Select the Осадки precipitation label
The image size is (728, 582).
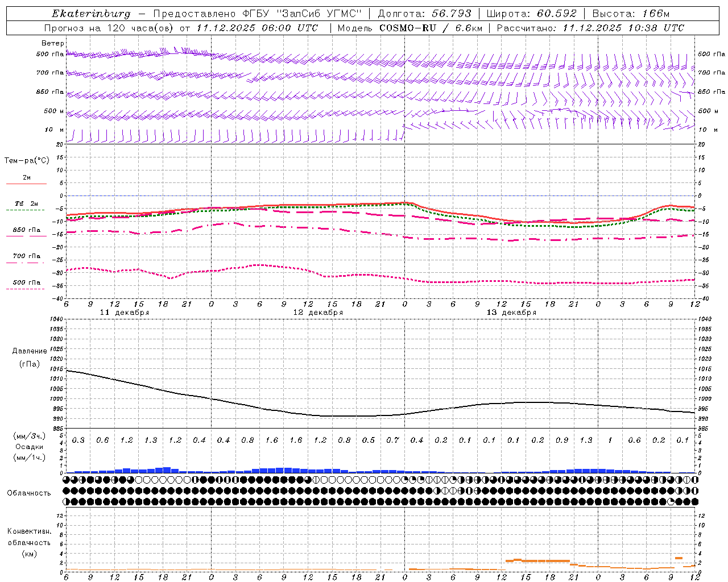[30, 447]
